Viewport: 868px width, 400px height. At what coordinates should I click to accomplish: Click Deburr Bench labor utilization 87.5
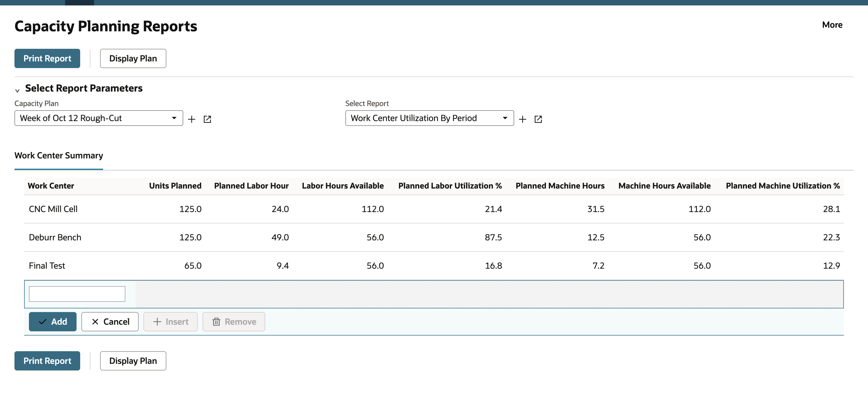click(x=493, y=237)
